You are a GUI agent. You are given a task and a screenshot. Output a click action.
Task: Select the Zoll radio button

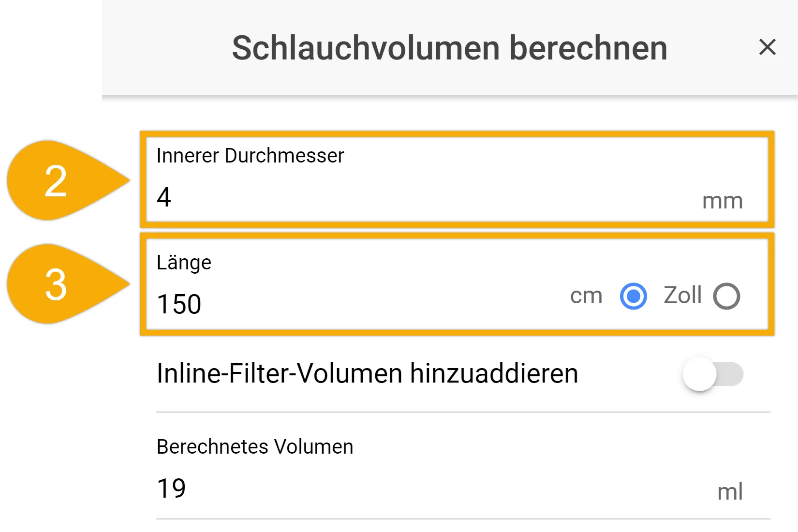(x=726, y=296)
